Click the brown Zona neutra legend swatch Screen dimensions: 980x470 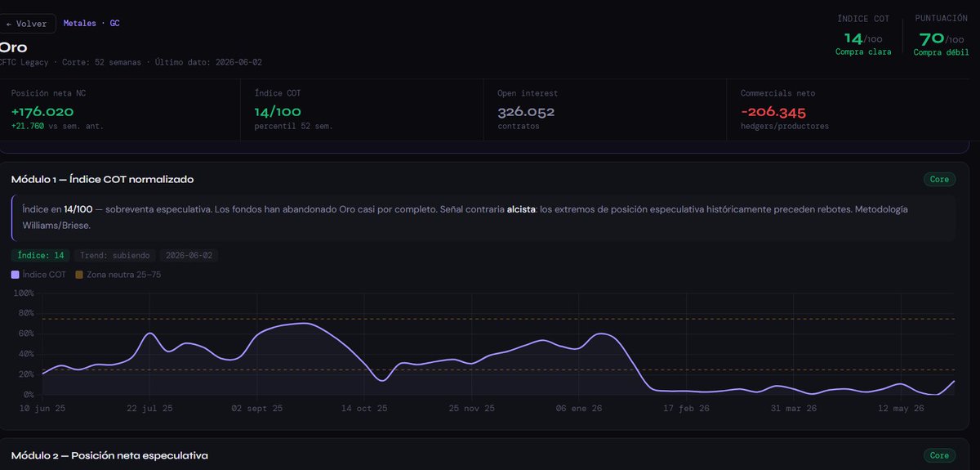79,275
